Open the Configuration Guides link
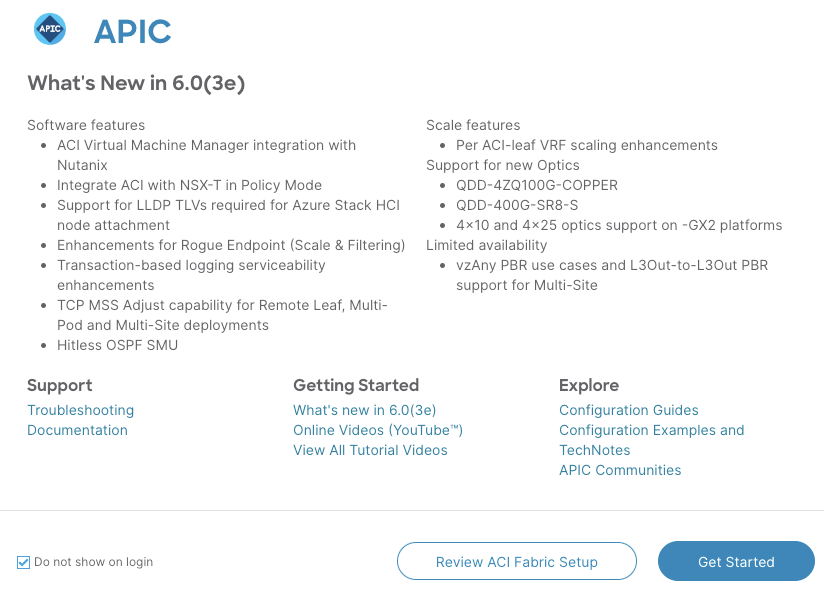Viewport: 824px width, 593px height. tap(629, 410)
